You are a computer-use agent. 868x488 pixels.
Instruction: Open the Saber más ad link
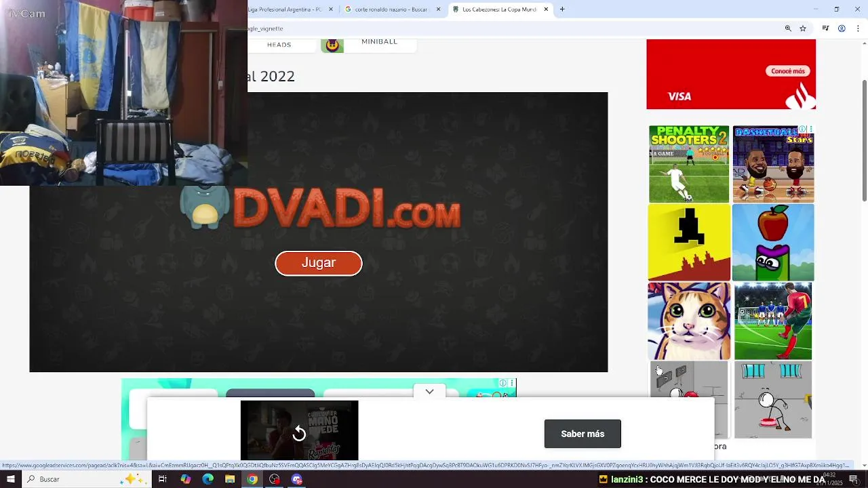point(582,434)
